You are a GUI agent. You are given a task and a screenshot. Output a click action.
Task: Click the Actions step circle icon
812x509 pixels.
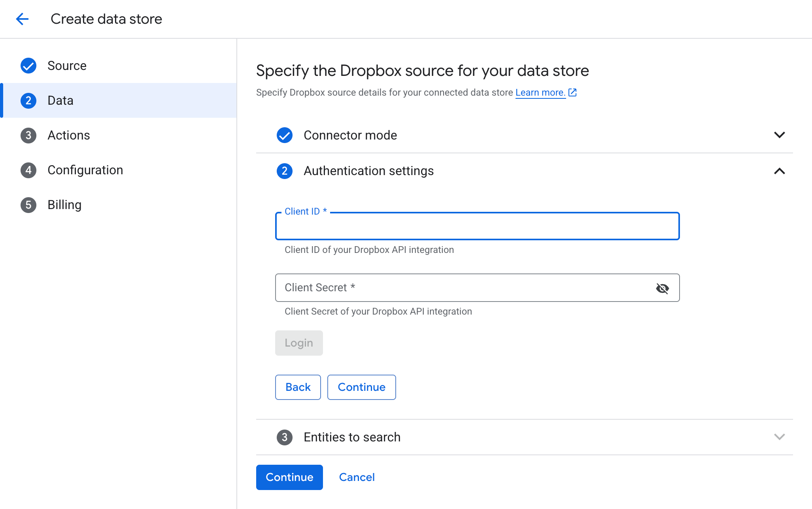pos(28,135)
